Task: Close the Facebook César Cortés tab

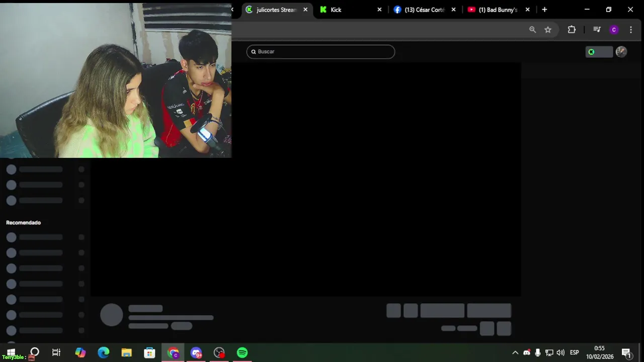Action: (x=453, y=10)
